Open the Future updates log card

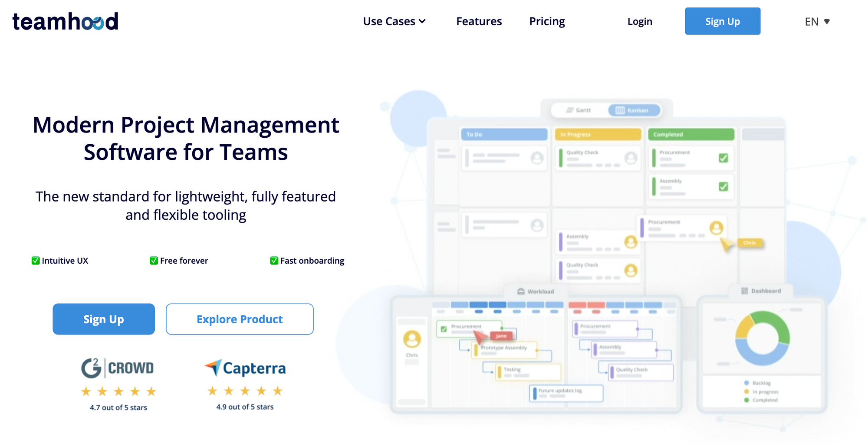[566, 393]
